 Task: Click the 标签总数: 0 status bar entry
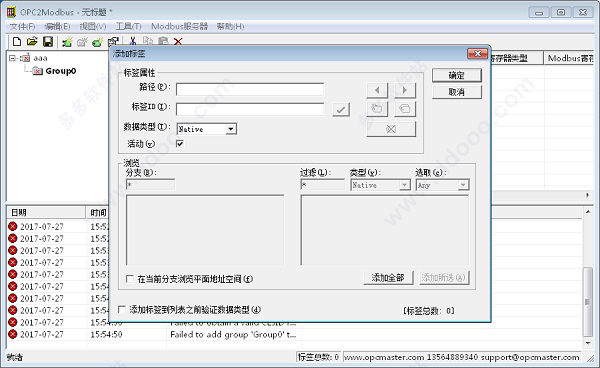[318, 357]
